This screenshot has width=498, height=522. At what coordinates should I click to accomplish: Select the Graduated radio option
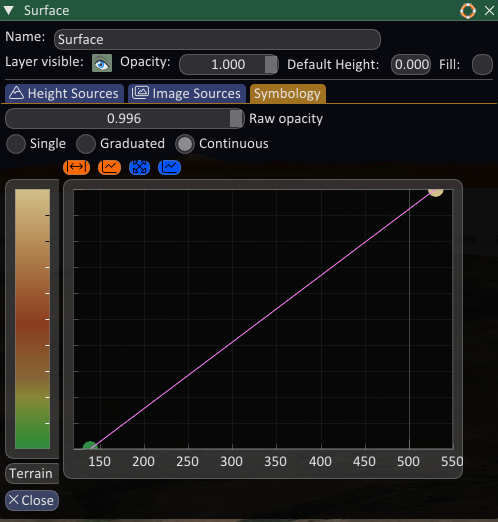point(86,144)
